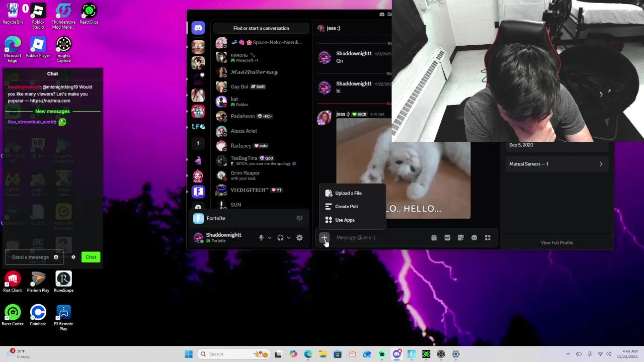Viewport: 644px width, 362px height.
Task: Show hidden system tray icons
Action: coord(568,354)
